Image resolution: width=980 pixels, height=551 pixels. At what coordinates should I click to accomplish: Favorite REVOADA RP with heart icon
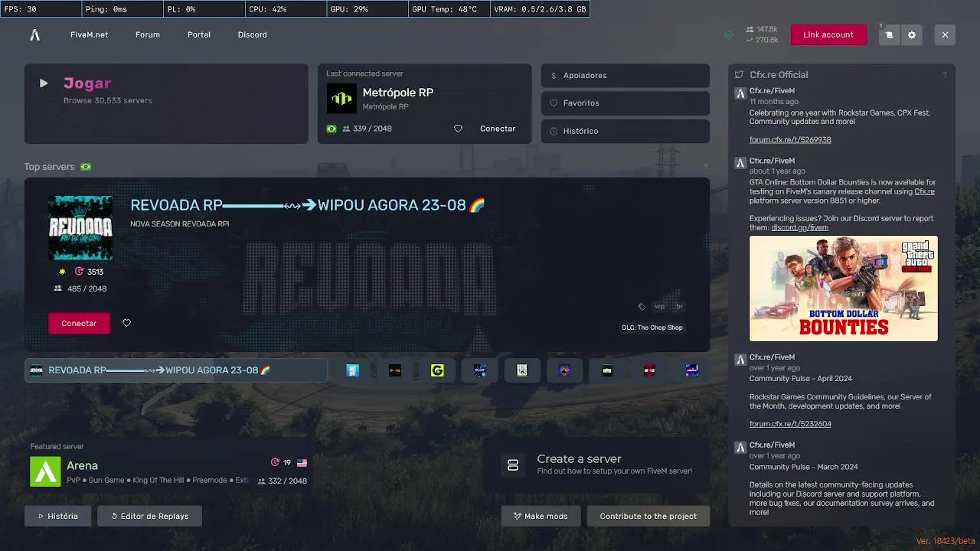[x=127, y=323]
